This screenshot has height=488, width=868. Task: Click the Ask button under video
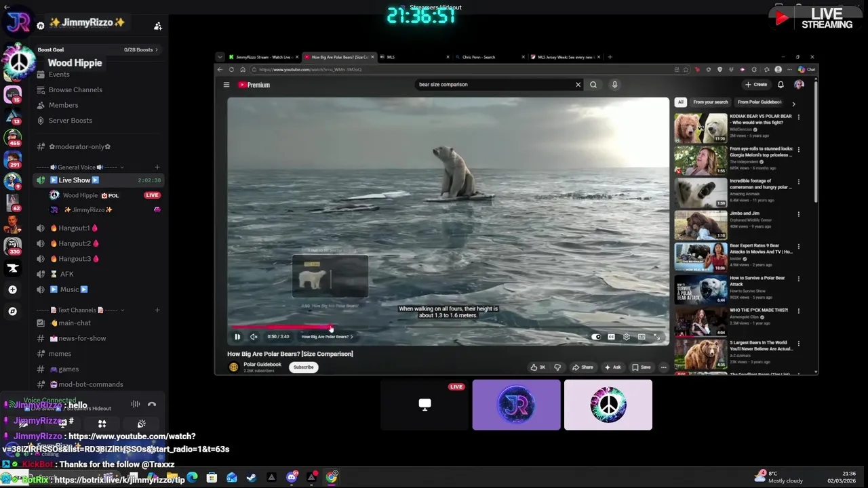[x=612, y=367]
